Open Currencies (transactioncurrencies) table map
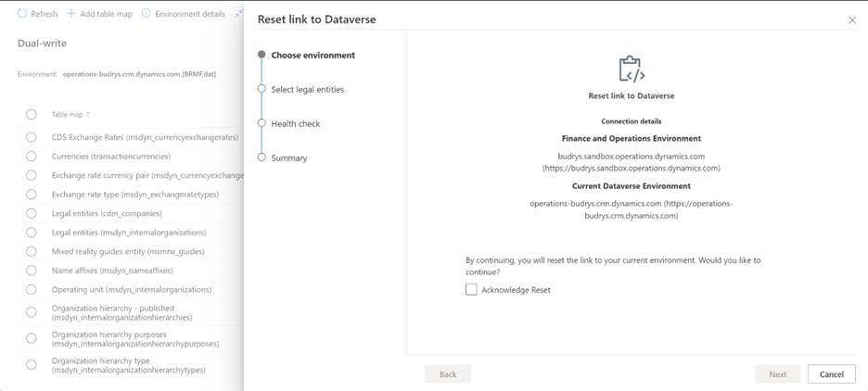The height and width of the screenshot is (391, 868). click(111, 157)
